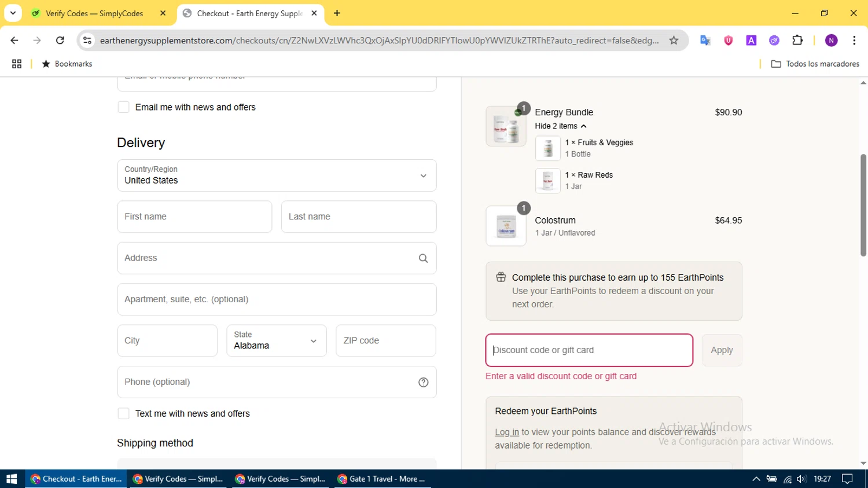Click the phone field help icon
The width and height of the screenshot is (868, 488).
(424, 382)
